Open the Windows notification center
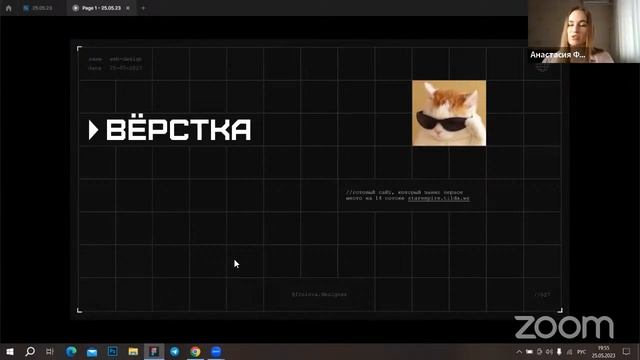The height and width of the screenshot is (360, 640). pos(627,352)
